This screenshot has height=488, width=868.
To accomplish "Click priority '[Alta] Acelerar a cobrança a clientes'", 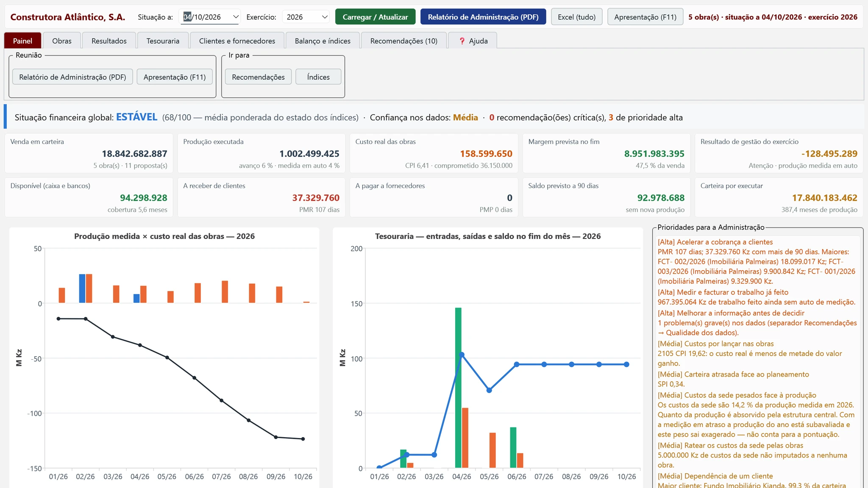I will (x=715, y=242).
